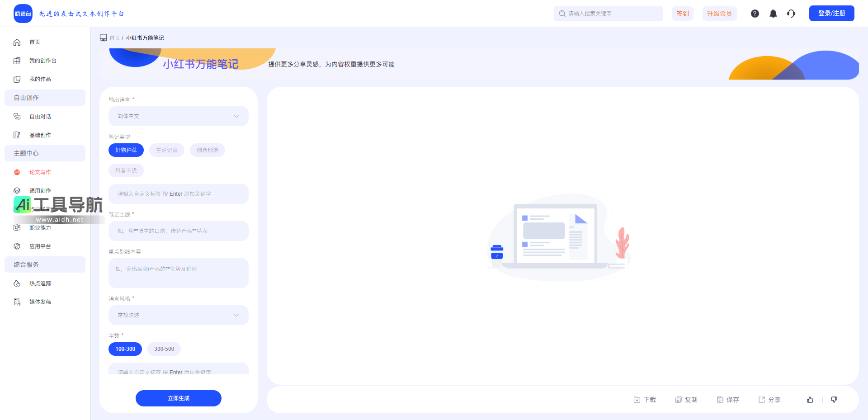Select the 生活记录 note type
Screen dimensions: 868x420
[166, 150]
